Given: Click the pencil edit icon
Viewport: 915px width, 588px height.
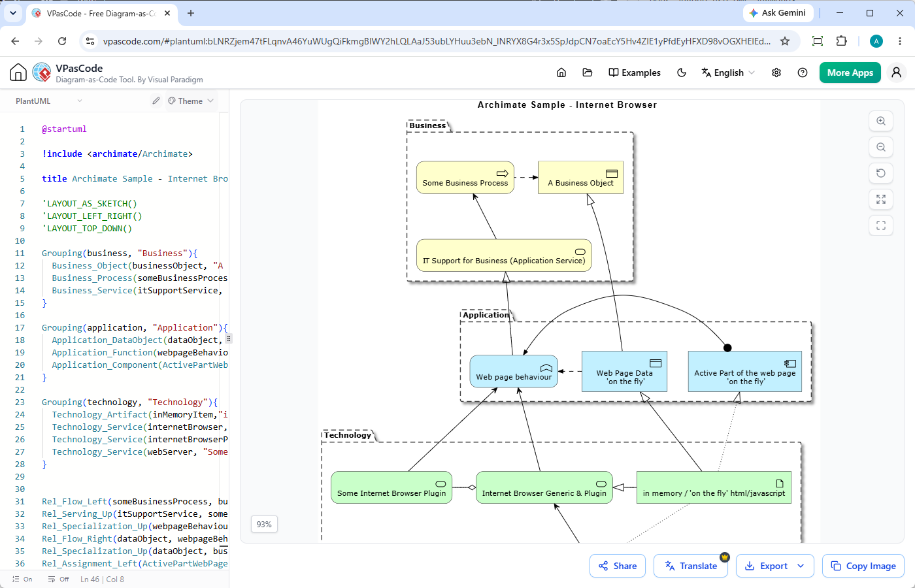Looking at the screenshot, I should 156,101.
